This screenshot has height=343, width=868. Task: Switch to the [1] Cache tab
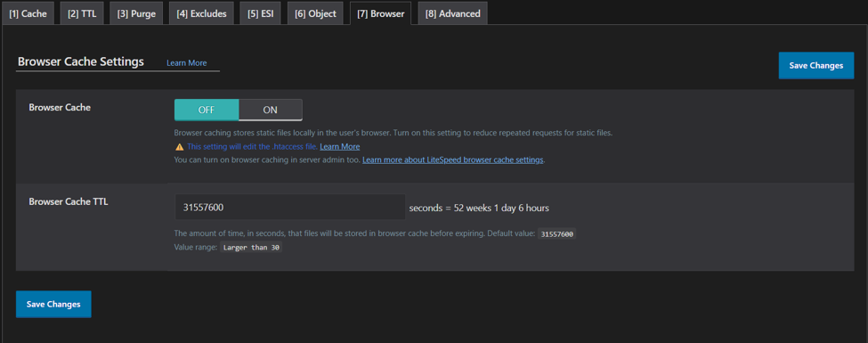[28, 13]
